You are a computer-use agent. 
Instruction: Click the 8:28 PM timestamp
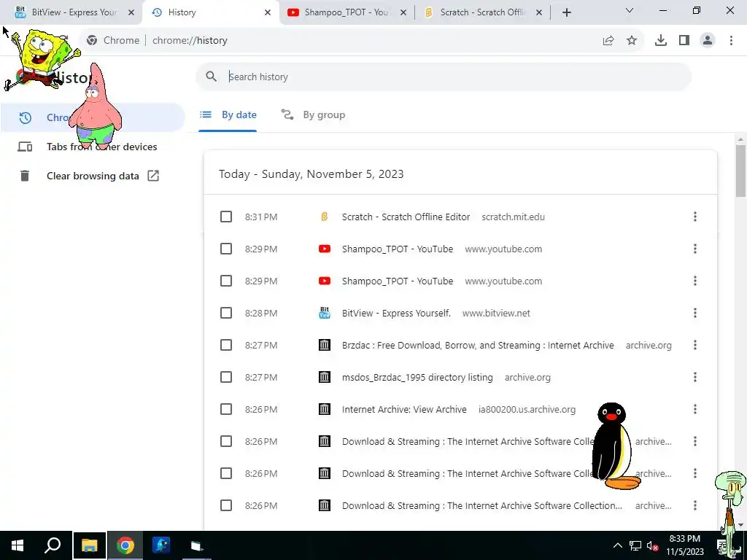(x=261, y=313)
